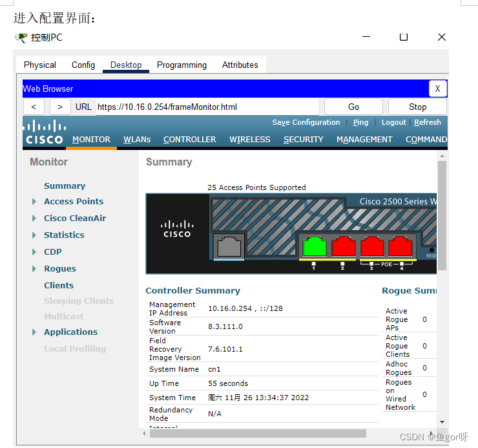Screen dimensions: 478x448
Task: Open the COMMANDS menu
Action: 426,140
